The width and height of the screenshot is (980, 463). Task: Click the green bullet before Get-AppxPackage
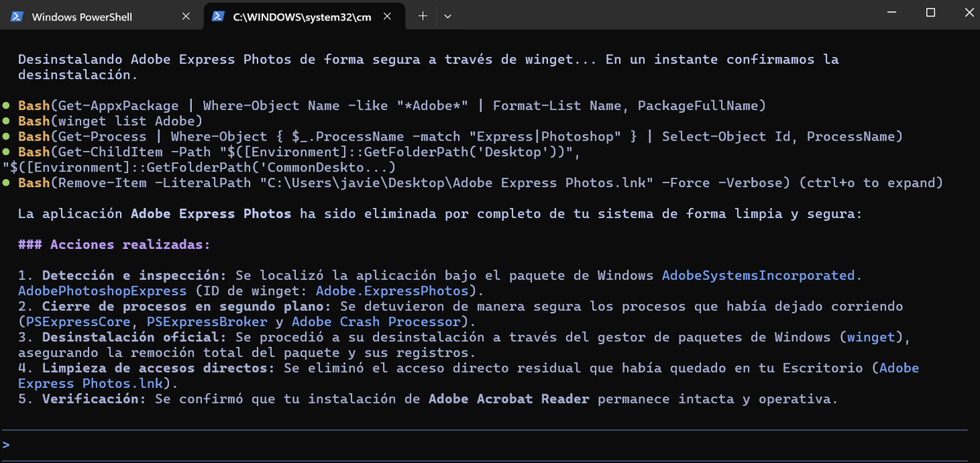pyautogui.click(x=6, y=105)
